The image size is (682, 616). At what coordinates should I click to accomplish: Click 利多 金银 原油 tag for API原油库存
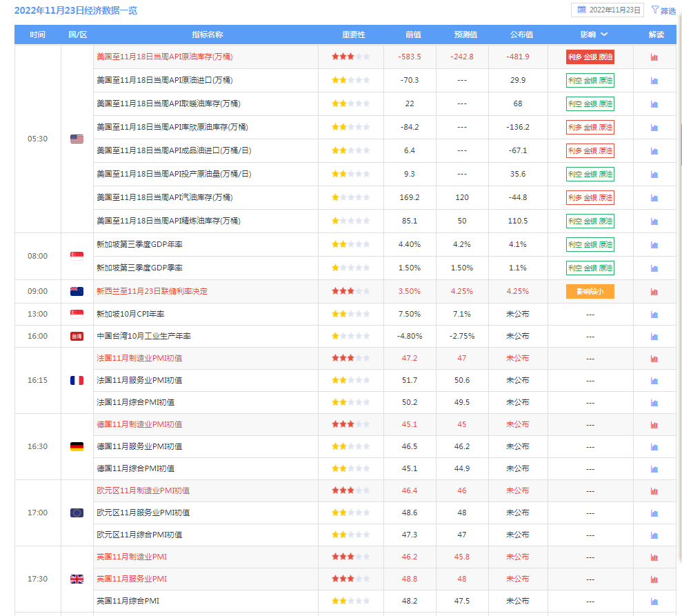click(x=590, y=57)
